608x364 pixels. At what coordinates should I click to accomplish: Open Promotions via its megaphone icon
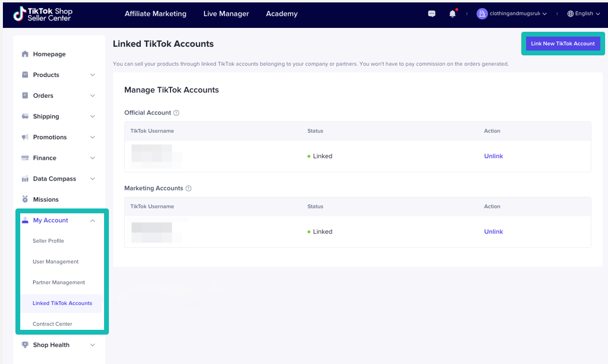click(25, 137)
